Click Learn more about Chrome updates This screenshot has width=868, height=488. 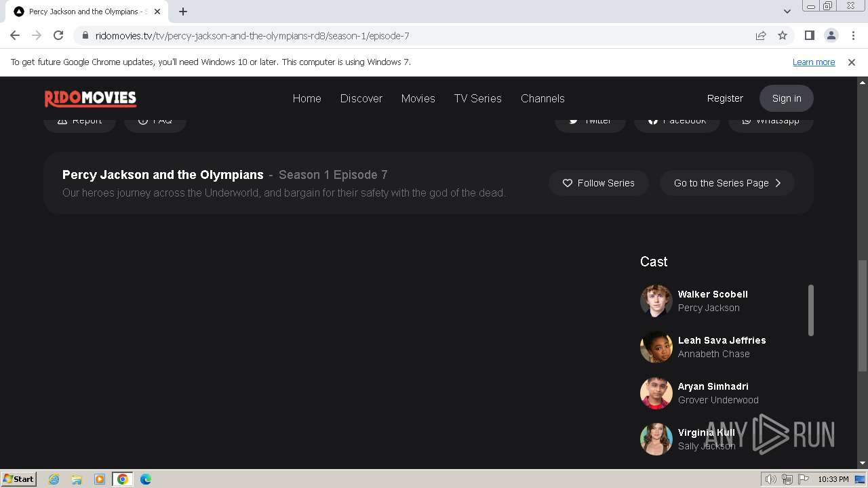pyautogui.click(x=814, y=62)
